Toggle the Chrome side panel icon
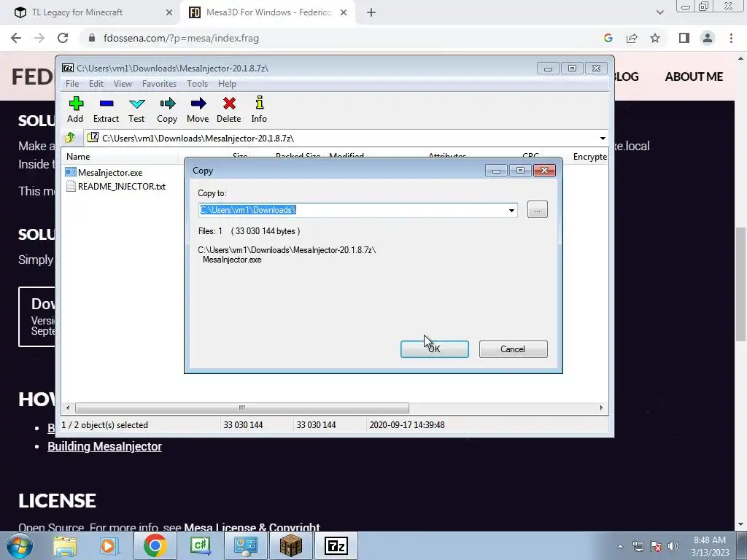The image size is (747, 560). tap(684, 38)
